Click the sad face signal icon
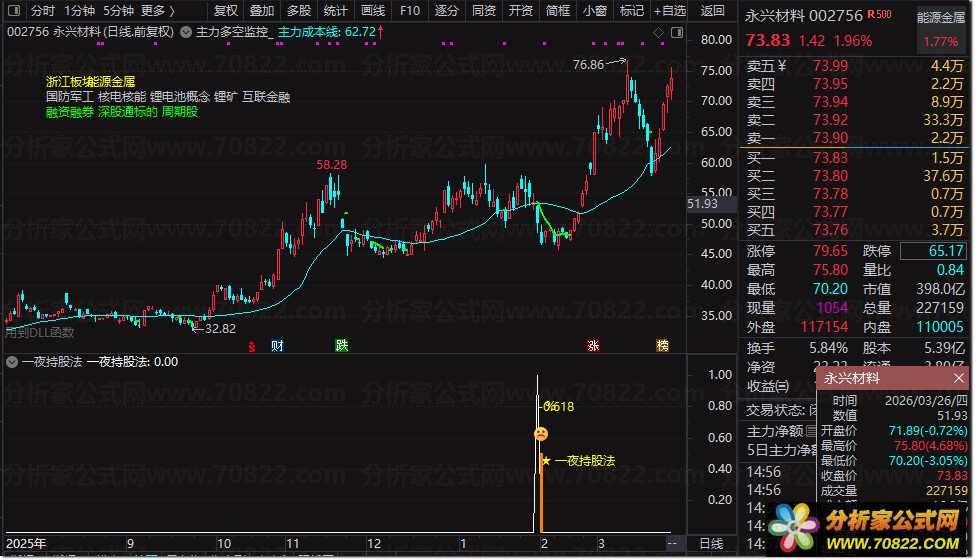This screenshot has width=976, height=560. pos(540,434)
